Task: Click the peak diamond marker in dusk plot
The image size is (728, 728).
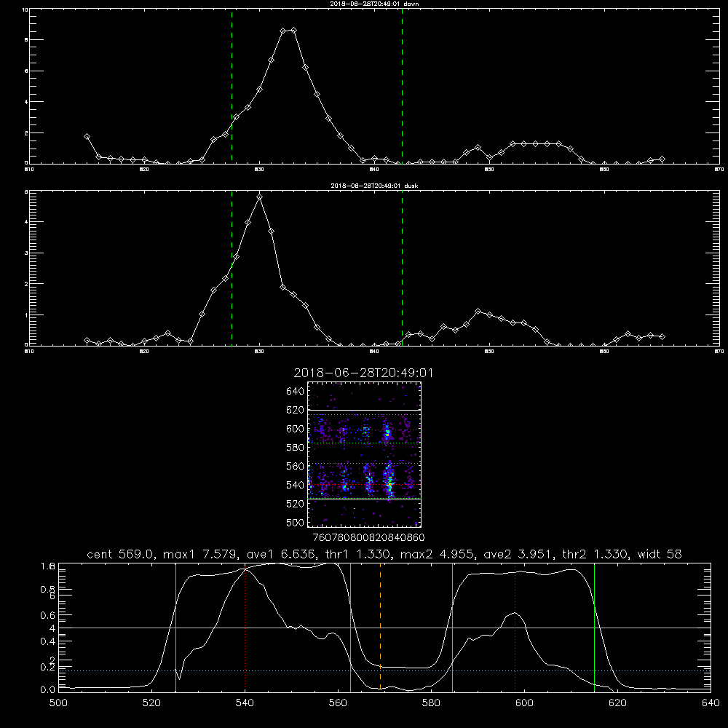Action: pos(260,197)
